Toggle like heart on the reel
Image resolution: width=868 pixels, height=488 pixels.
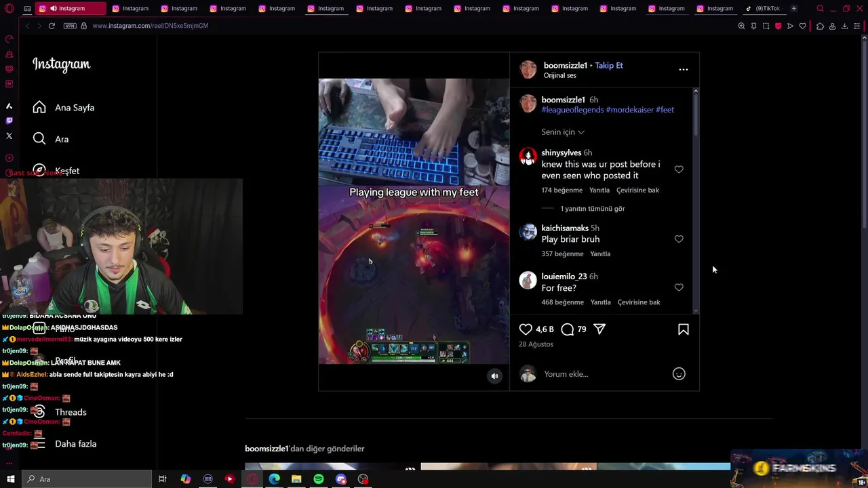click(526, 329)
